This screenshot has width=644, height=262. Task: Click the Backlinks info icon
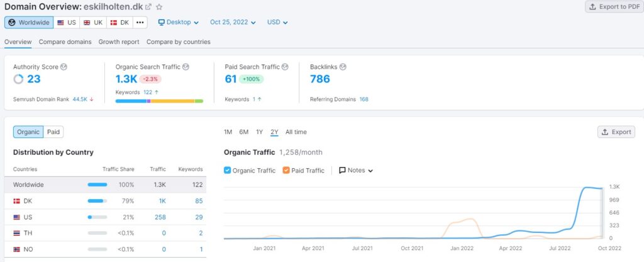click(343, 67)
